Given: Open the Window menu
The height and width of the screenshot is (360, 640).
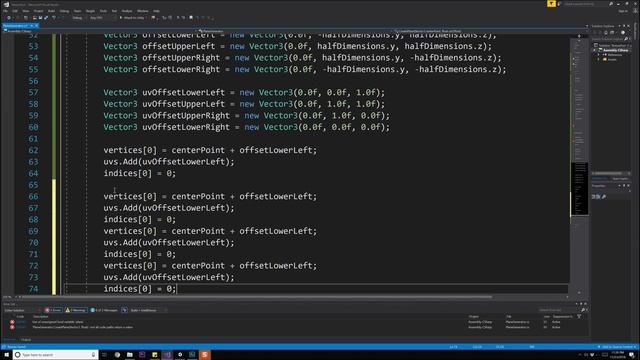Looking at the screenshot, I should coord(142,11).
